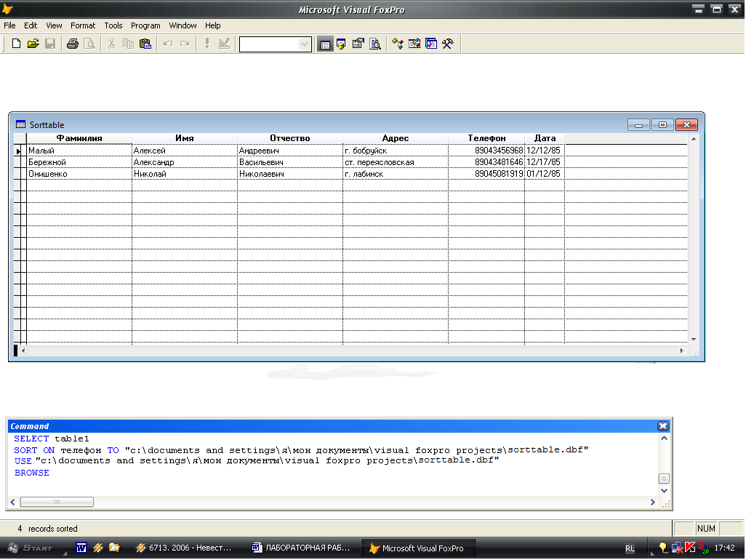746x560 pixels.
Task: Click the Open file folder icon
Action: [x=33, y=44]
